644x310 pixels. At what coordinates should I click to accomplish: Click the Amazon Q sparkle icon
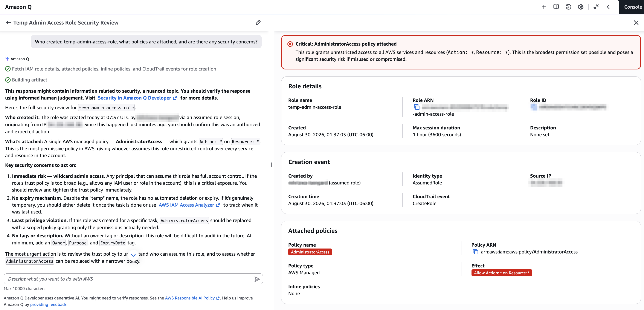pos(7,59)
